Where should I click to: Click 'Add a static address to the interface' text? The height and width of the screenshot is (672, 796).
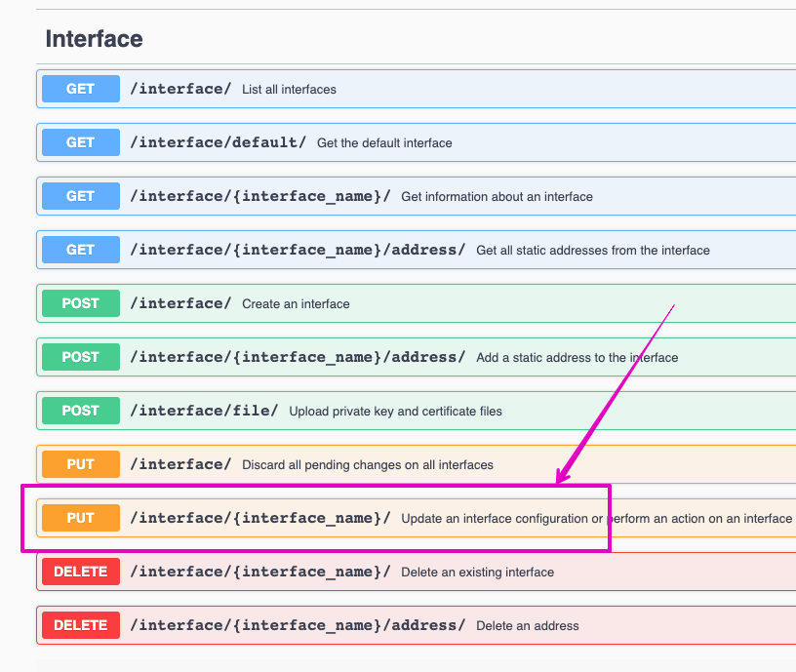pos(577,358)
